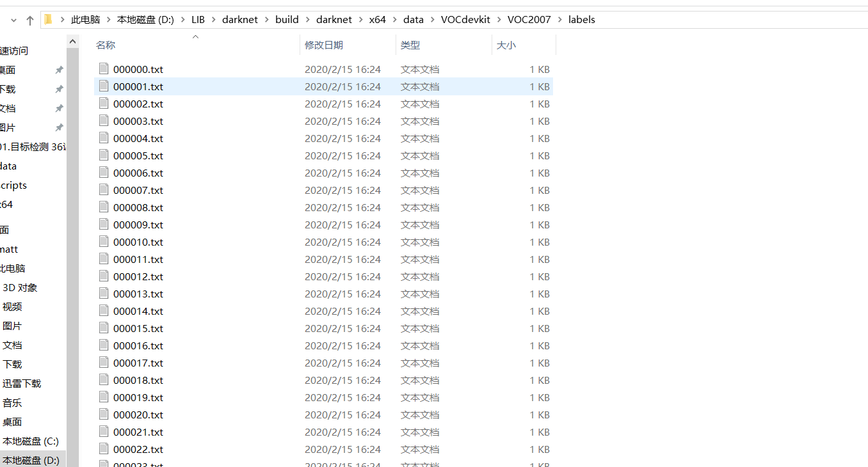This screenshot has height=467, width=868.
Task: Select the file name 000021.txt
Action: (138, 432)
